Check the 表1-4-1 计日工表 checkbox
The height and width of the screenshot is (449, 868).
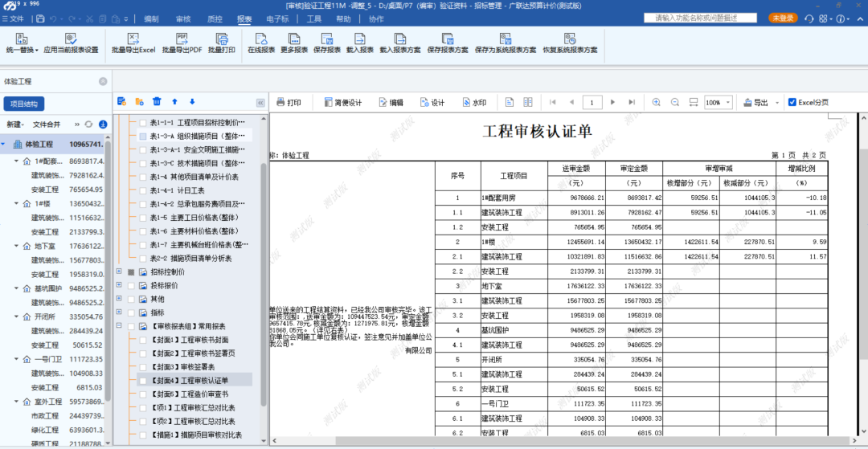[143, 190]
